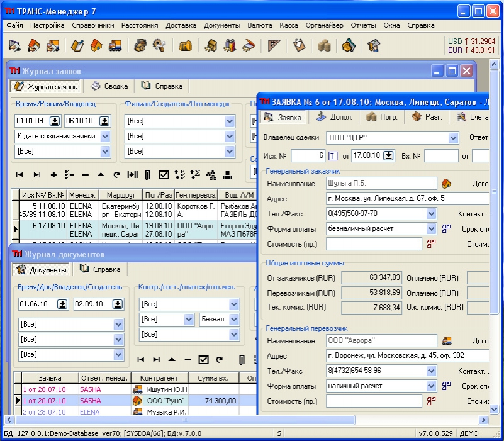Click the truck icon in the main toolbar
The height and width of the screenshot is (441, 504).
[116, 46]
